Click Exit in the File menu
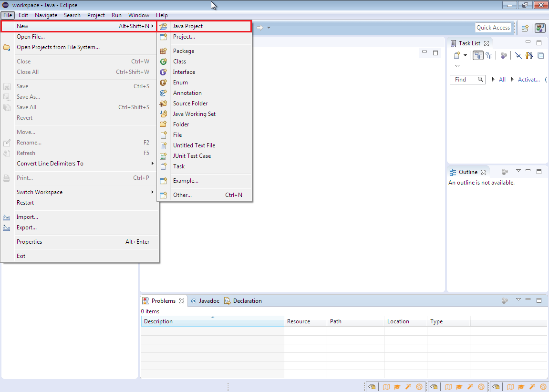The width and height of the screenshot is (549, 392). click(x=80, y=256)
